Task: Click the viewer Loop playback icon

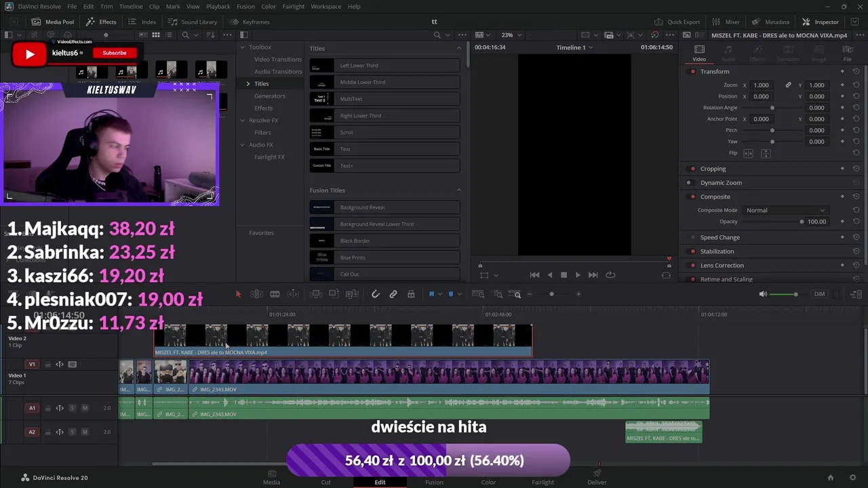Action: (x=610, y=274)
